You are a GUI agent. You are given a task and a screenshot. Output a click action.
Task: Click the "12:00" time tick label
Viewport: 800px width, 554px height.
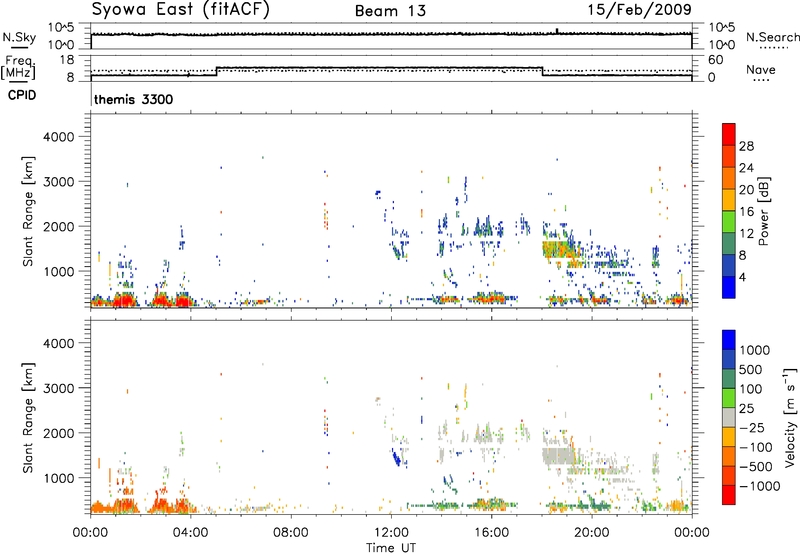point(391,533)
